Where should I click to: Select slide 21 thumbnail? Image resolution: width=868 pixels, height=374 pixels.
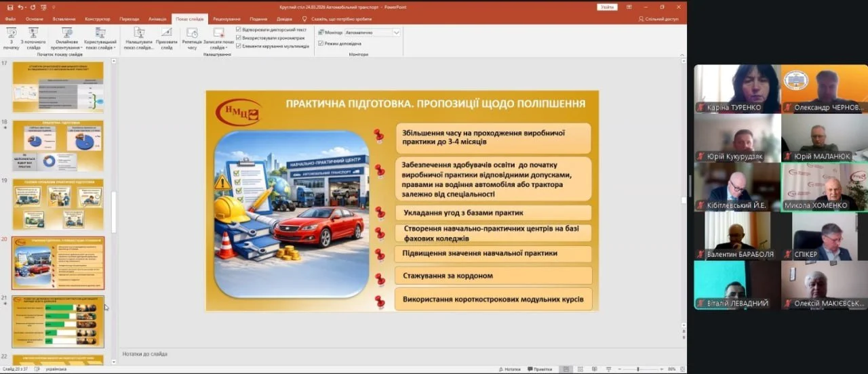coord(58,322)
